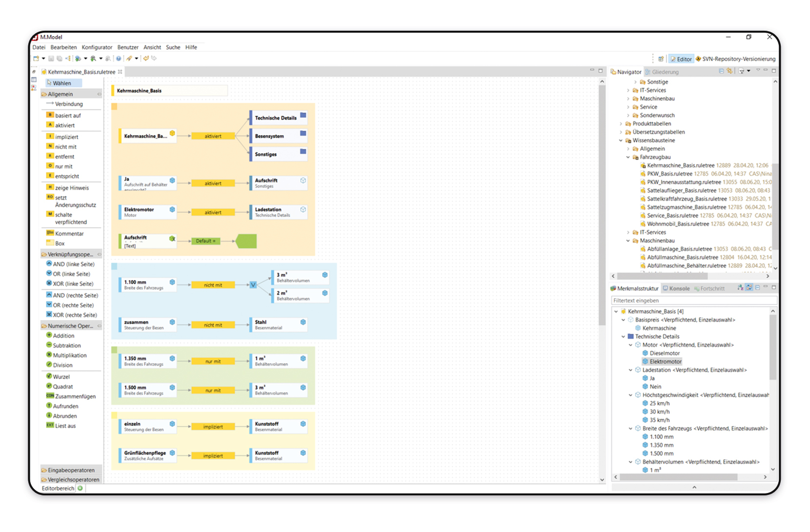Pick the Zusammenfügen operator

(x=71, y=396)
